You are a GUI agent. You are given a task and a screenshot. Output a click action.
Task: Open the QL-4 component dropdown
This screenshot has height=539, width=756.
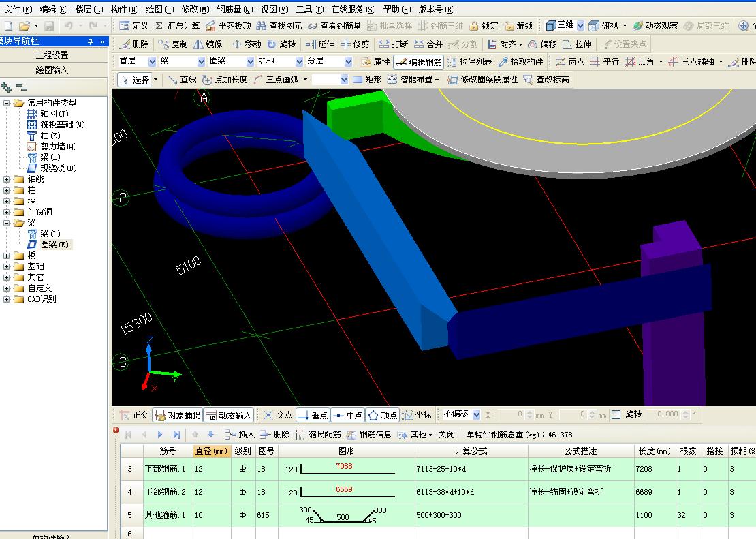click(x=299, y=61)
